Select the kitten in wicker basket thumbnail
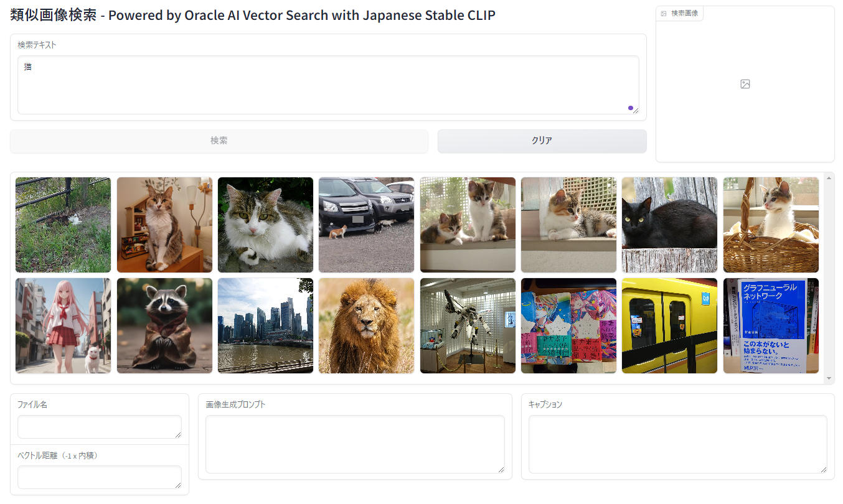Image resolution: width=843 pixels, height=504 pixels. point(771,225)
